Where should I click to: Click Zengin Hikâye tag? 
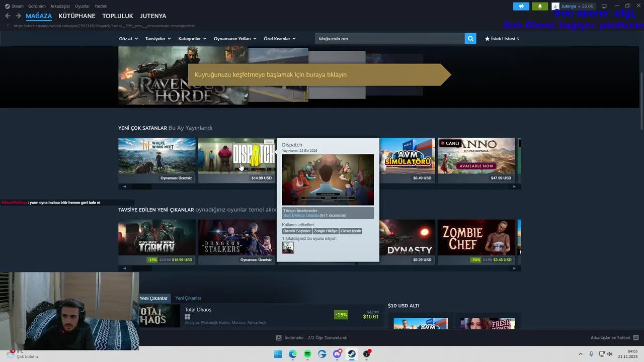[326, 231]
